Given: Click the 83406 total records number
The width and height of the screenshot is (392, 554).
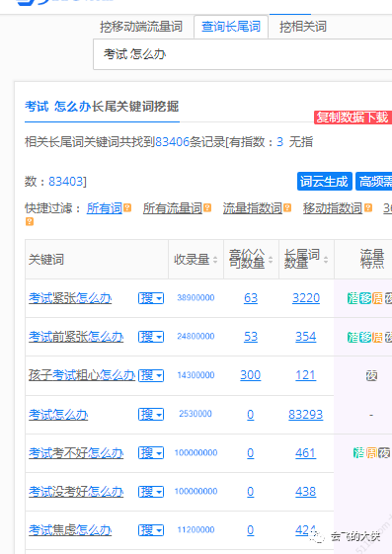Looking at the screenshot, I should coord(173,142).
